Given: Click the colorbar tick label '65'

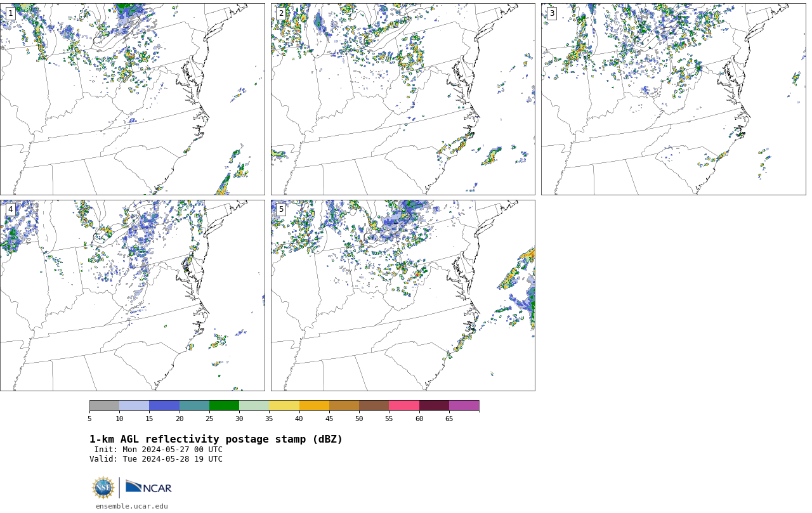Looking at the screenshot, I should [449, 419].
